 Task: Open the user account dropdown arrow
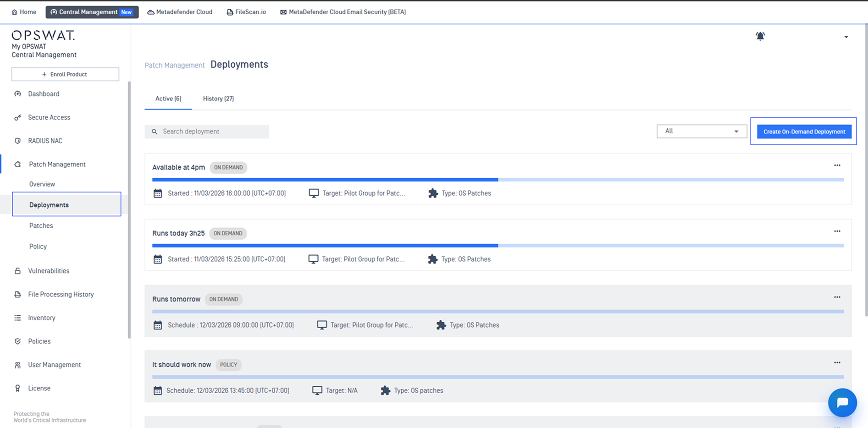[846, 37]
